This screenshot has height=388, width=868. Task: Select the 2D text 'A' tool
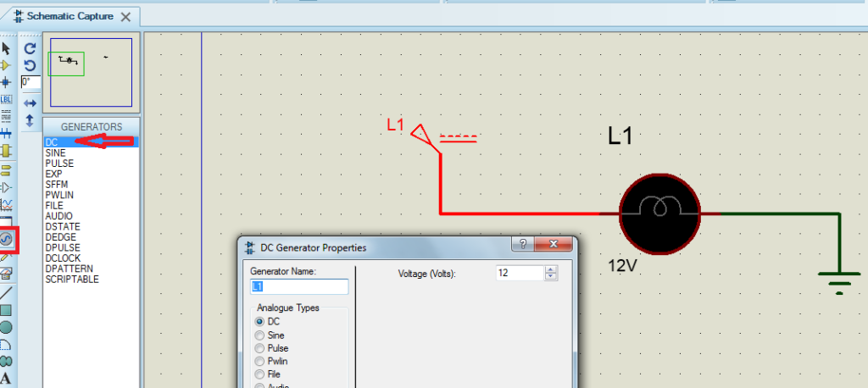(x=7, y=379)
